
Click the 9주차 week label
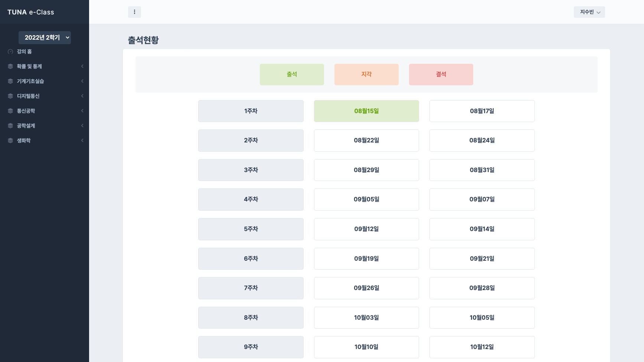(x=251, y=347)
